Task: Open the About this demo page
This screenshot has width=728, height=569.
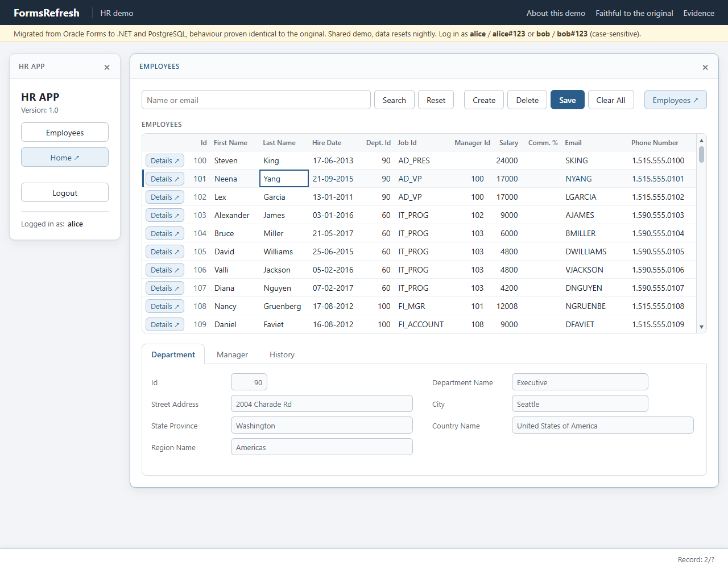Action: [556, 13]
